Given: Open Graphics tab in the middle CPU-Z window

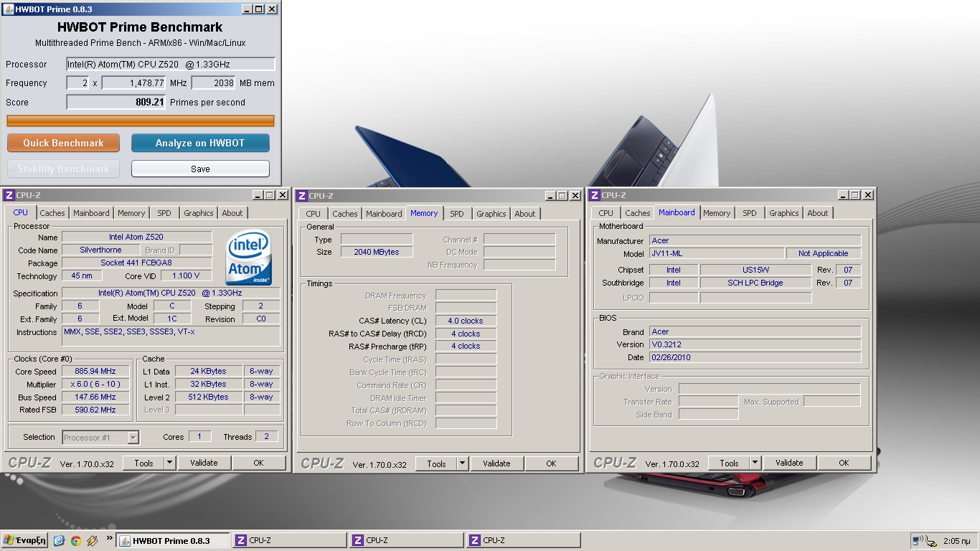Looking at the screenshot, I should 491,214.
